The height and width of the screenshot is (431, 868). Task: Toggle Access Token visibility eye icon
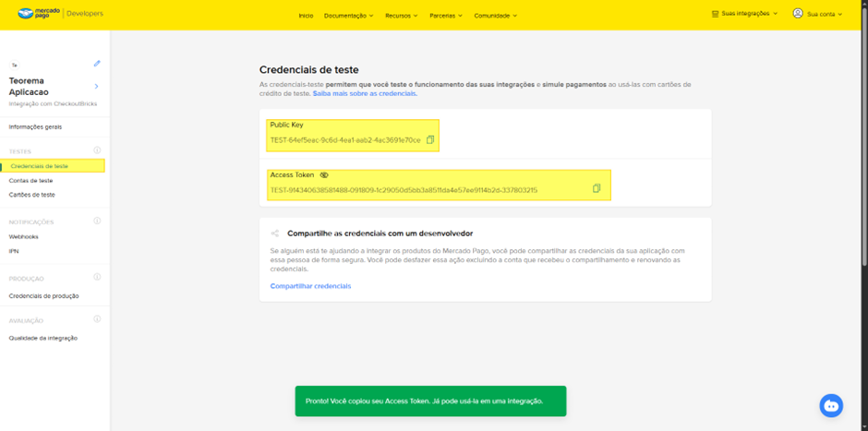[x=324, y=174]
